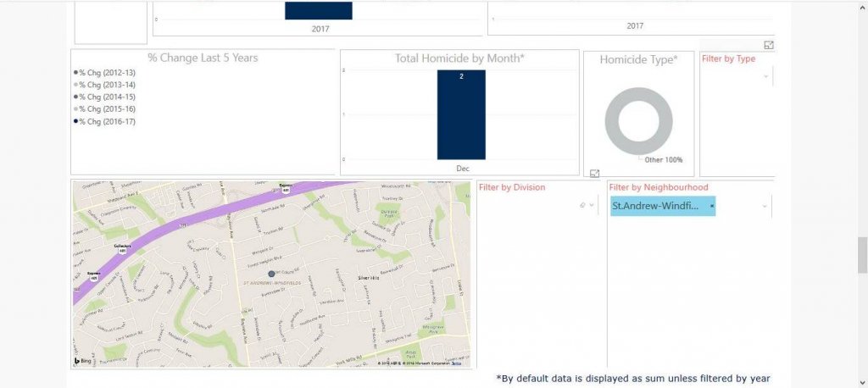
Task: Click the Terms link on the map
Action: 456,363
